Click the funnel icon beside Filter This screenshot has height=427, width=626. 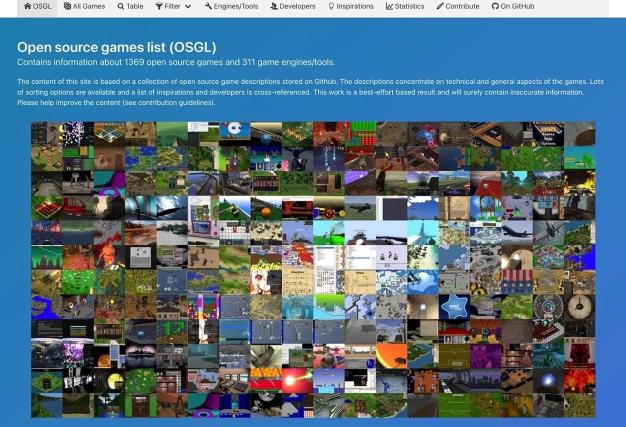[x=159, y=6]
